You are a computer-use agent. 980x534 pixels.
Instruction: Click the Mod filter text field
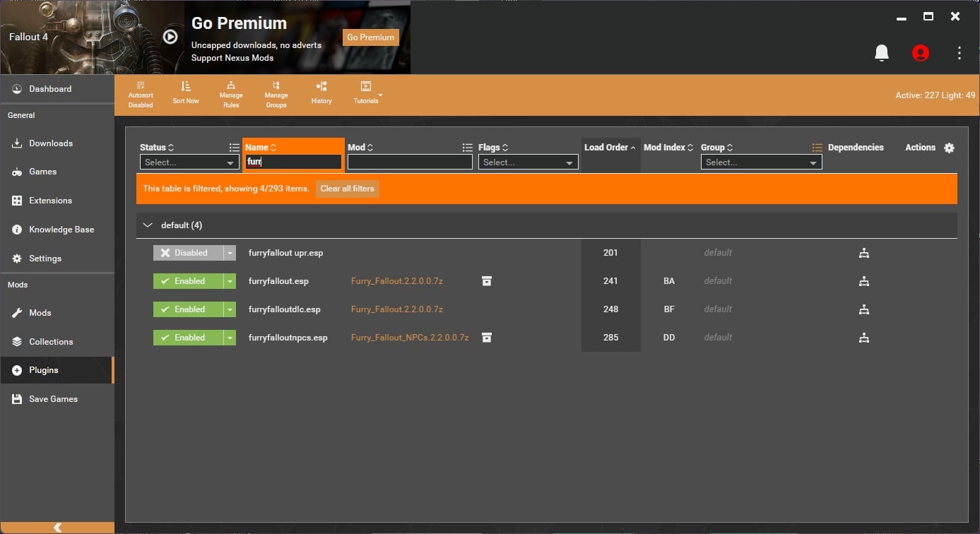[410, 162]
